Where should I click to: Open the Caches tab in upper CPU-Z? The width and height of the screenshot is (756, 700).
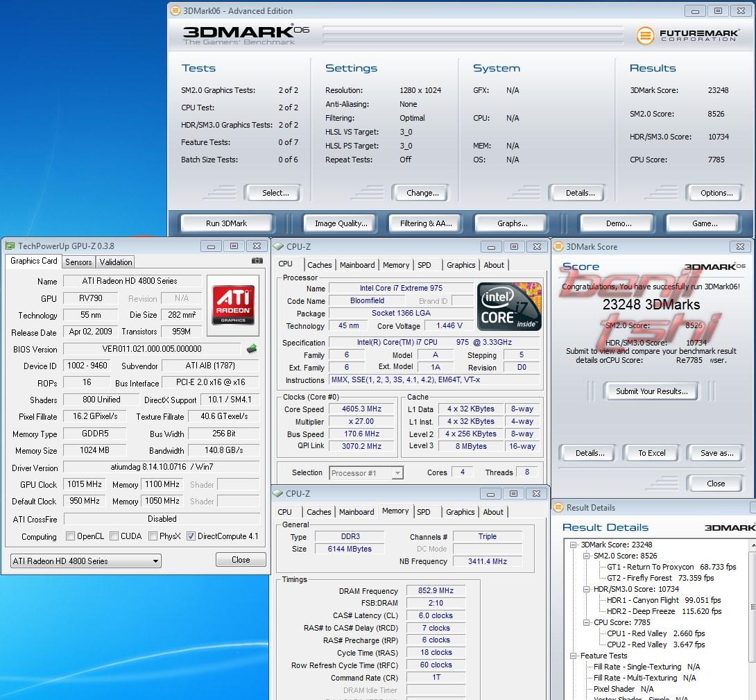tap(320, 265)
